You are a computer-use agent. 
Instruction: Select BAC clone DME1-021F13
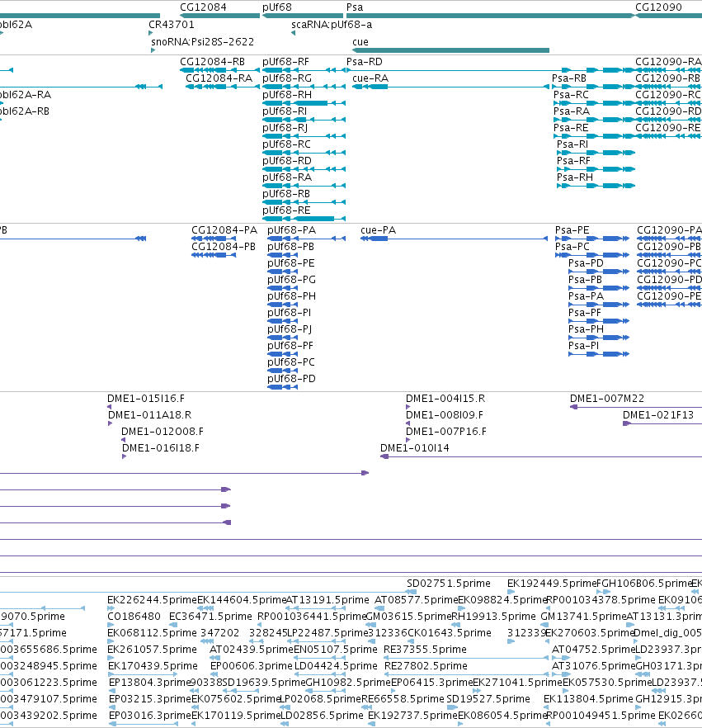tap(662, 423)
